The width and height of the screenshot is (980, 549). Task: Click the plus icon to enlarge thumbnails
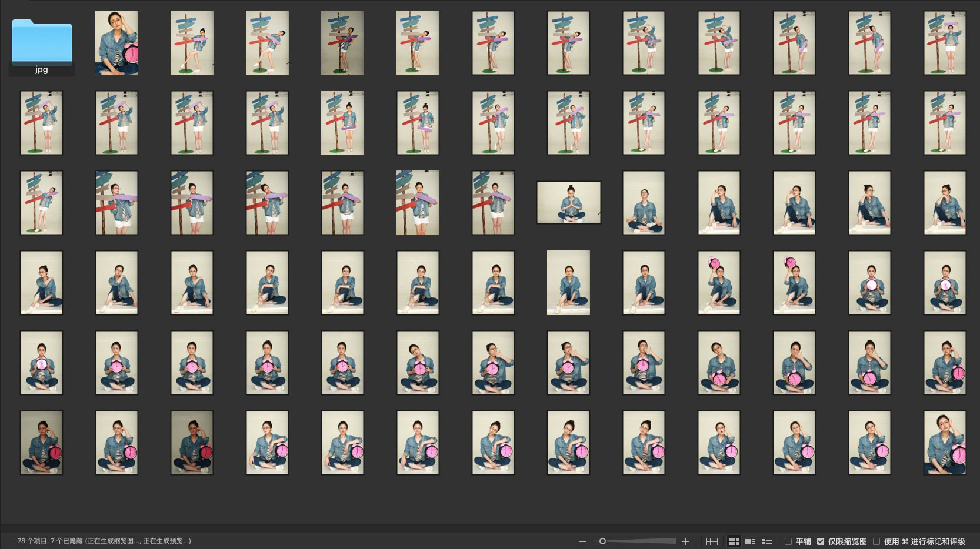coord(685,541)
